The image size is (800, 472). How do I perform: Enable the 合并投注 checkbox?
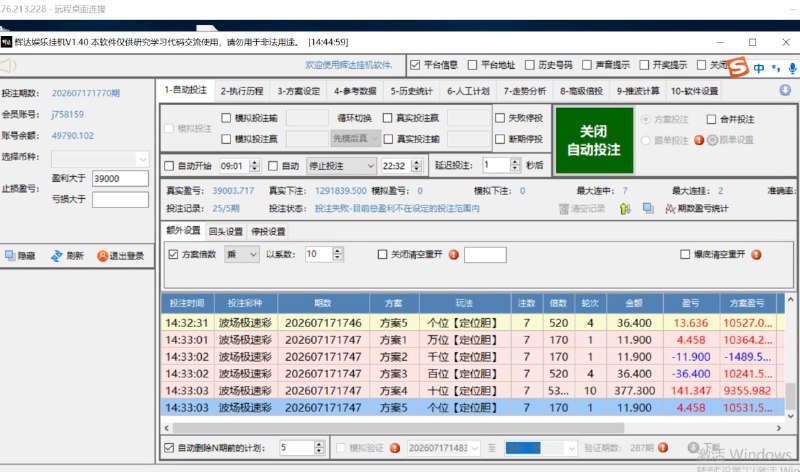(x=711, y=119)
